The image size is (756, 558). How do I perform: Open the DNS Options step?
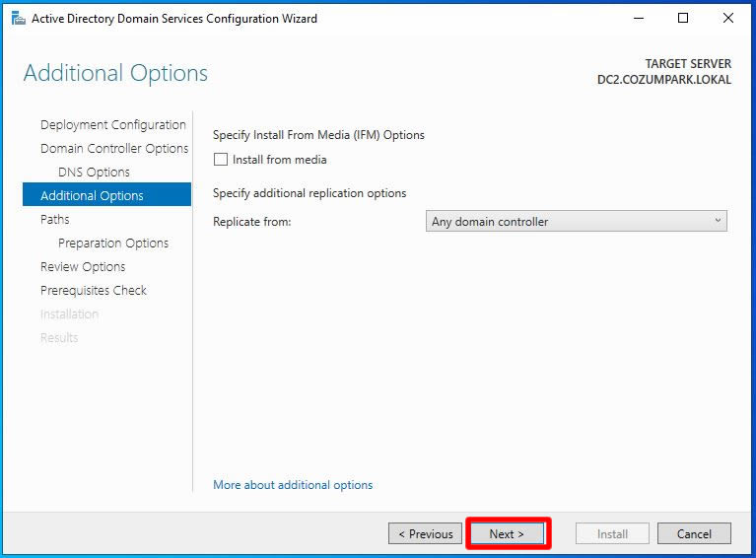pyautogui.click(x=94, y=173)
